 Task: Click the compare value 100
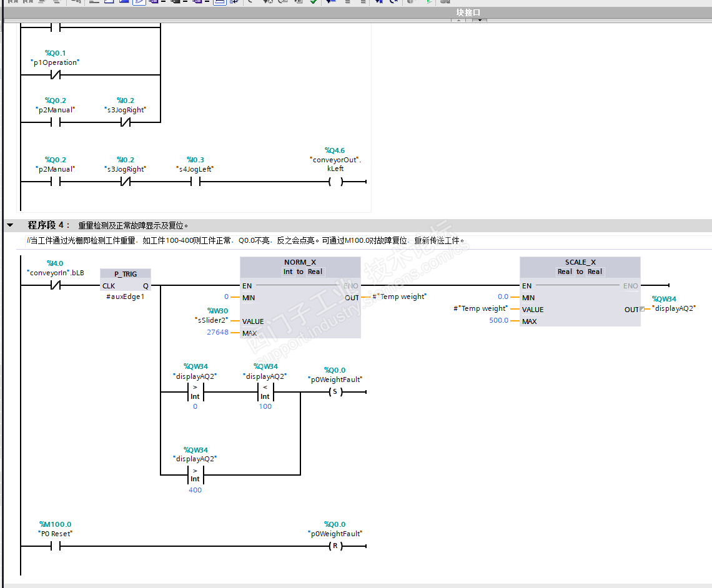(x=265, y=406)
